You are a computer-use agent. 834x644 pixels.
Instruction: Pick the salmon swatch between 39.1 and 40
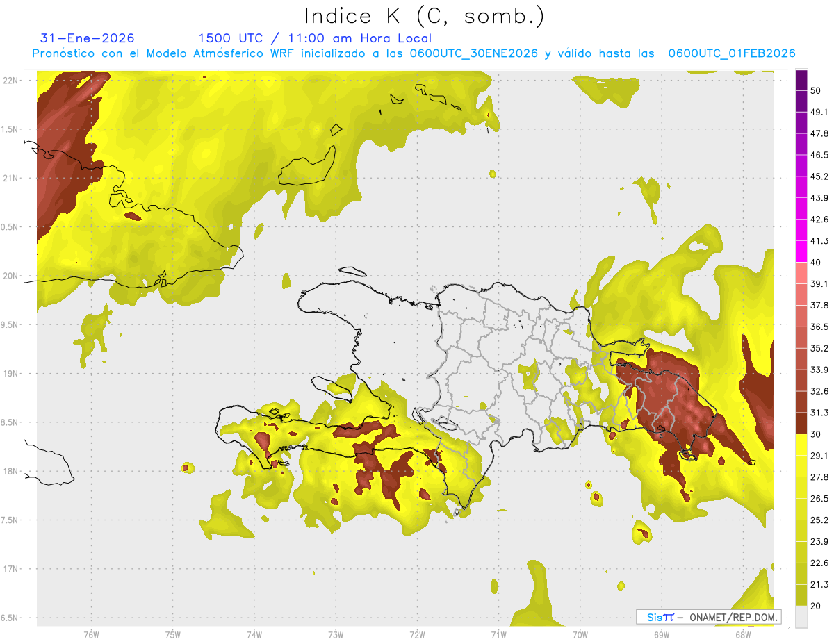click(802, 273)
